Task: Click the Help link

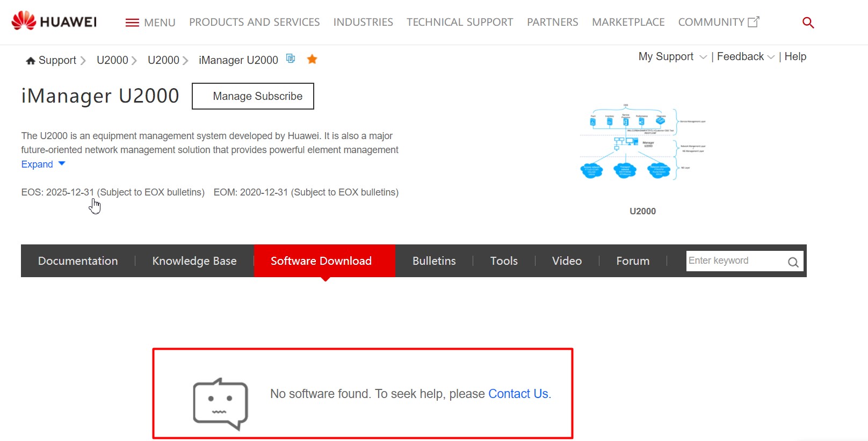Action: coord(795,56)
